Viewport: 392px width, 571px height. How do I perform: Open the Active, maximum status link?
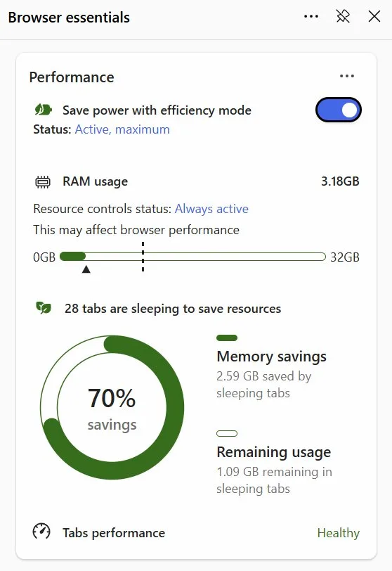122,129
